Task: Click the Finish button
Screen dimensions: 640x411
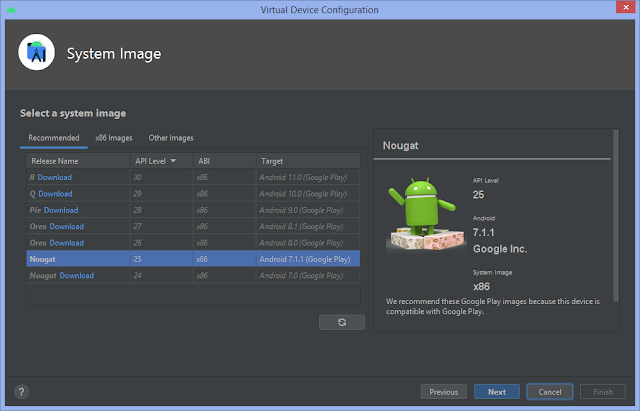Action: tap(603, 392)
